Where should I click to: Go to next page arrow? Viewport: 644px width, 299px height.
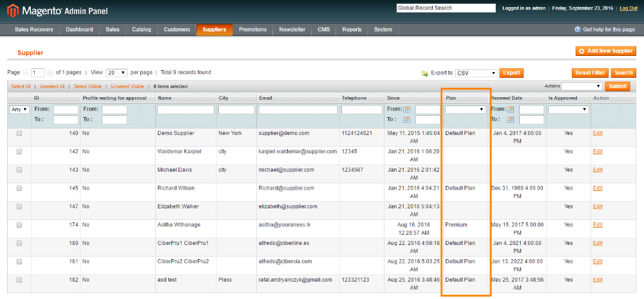(x=50, y=73)
